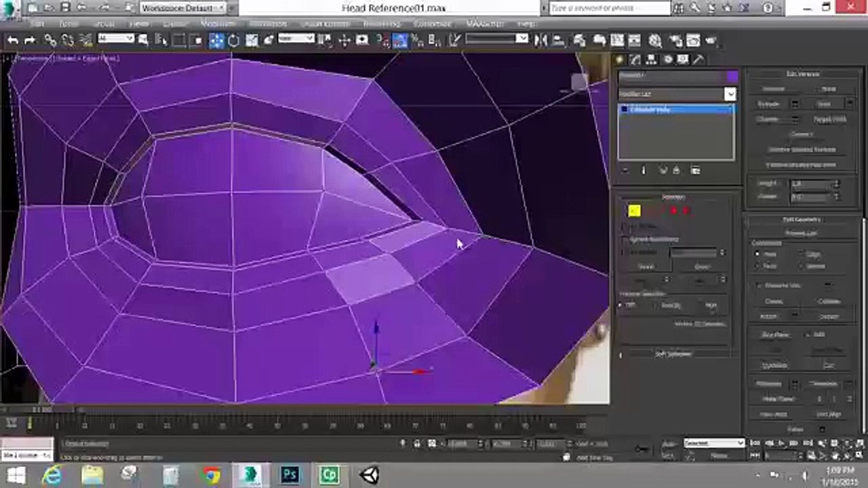Click the Play Animation button
This screenshot has width=868, height=488.
point(781,443)
